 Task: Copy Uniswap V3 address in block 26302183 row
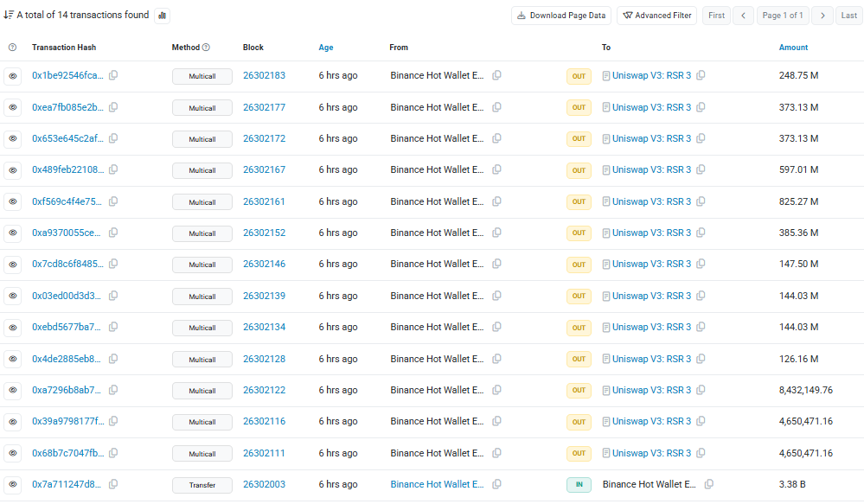[701, 75]
